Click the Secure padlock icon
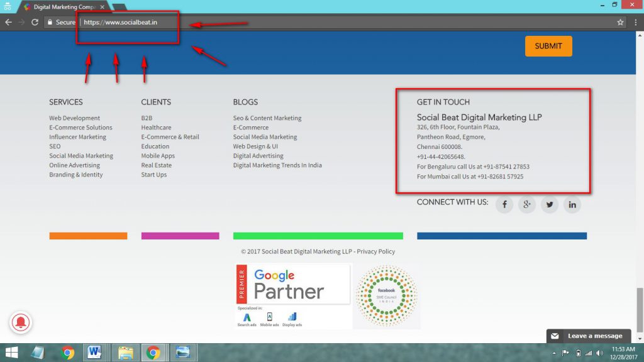Image resolution: width=644 pixels, height=362 pixels. point(50,22)
